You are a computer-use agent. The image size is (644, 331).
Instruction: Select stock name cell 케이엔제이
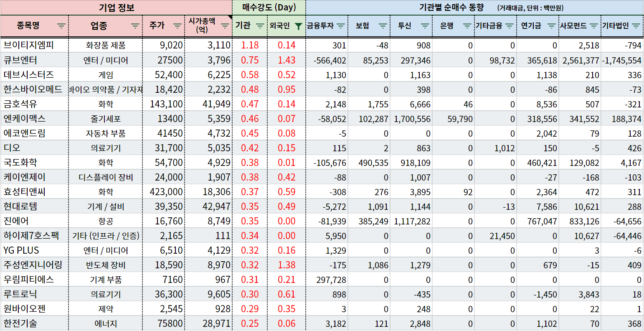(x=35, y=177)
